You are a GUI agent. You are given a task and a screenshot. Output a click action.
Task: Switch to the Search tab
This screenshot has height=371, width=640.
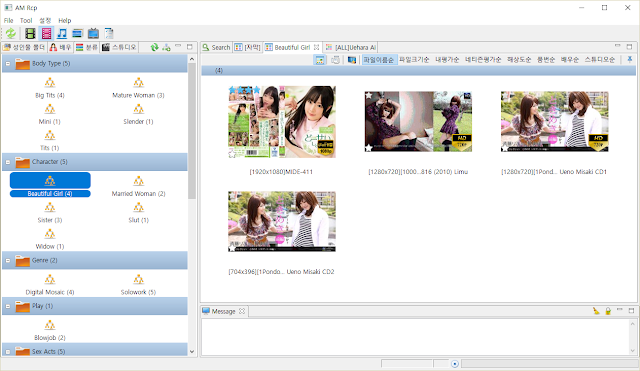tap(216, 47)
